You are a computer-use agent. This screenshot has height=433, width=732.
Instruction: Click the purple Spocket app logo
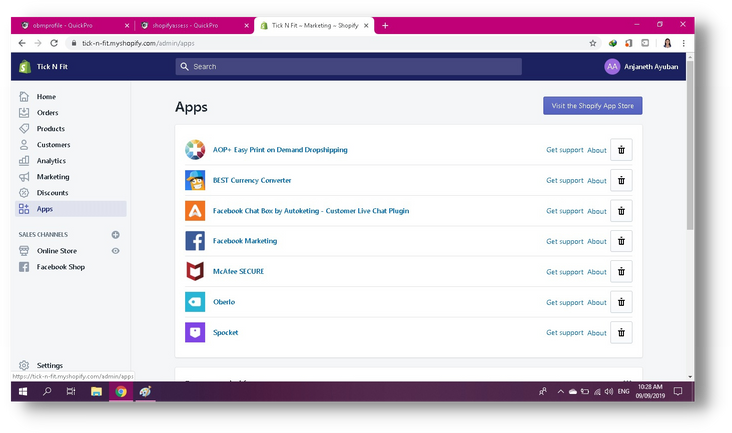point(195,332)
